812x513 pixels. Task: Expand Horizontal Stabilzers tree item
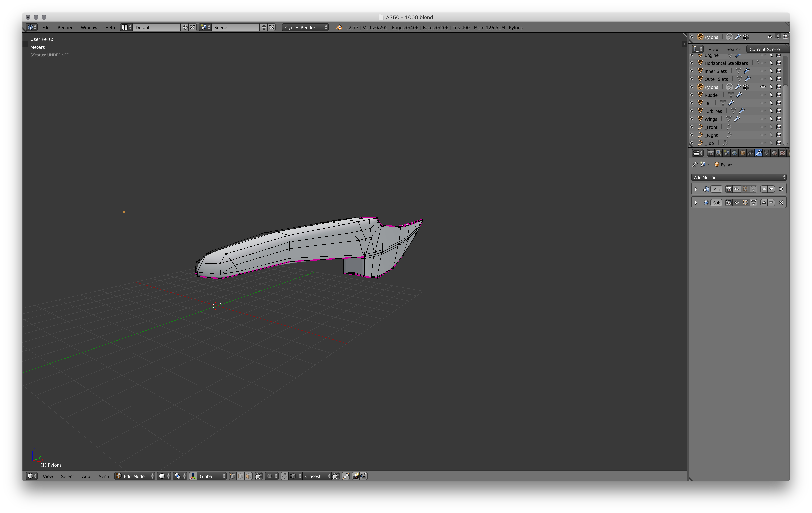point(692,63)
